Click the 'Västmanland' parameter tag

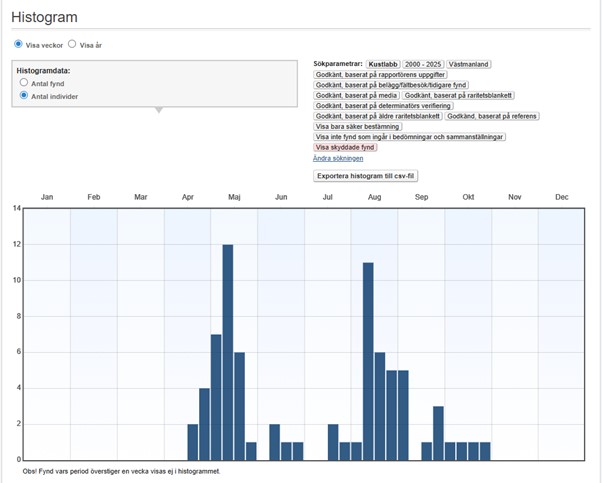click(468, 64)
